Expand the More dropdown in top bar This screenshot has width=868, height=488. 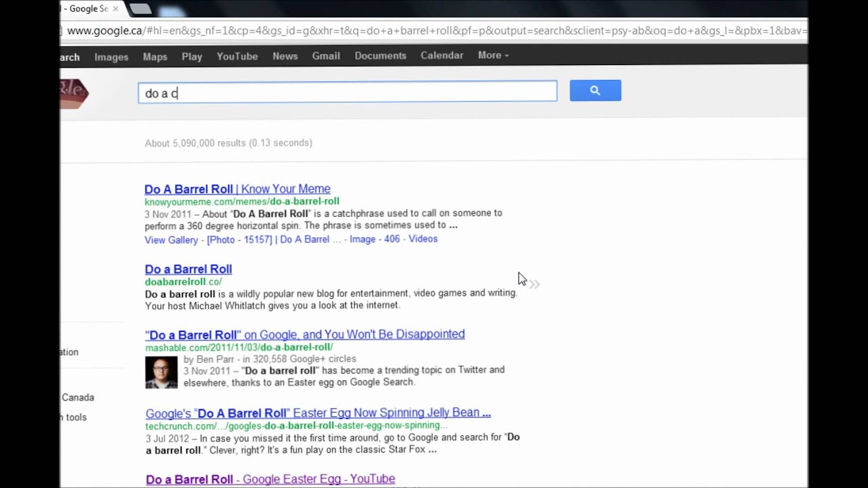coord(493,56)
